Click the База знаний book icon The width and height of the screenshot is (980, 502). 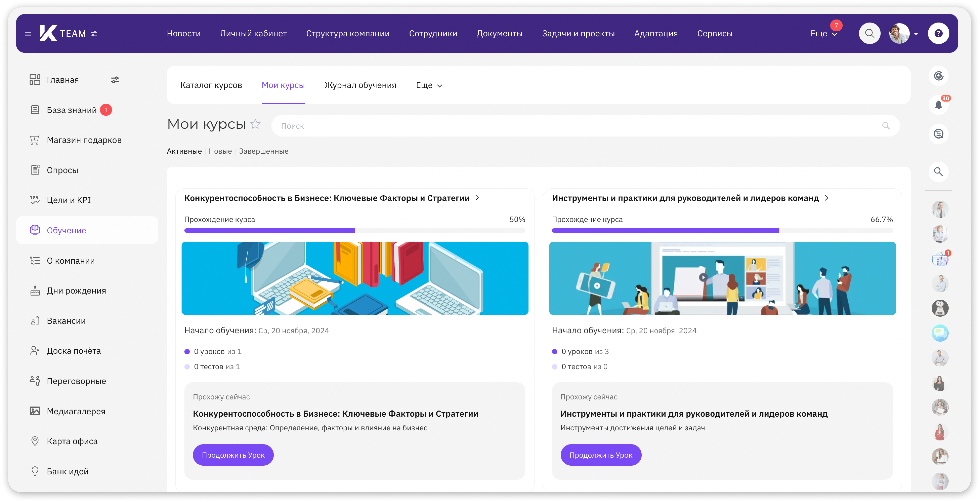click(x=35, y=110)
